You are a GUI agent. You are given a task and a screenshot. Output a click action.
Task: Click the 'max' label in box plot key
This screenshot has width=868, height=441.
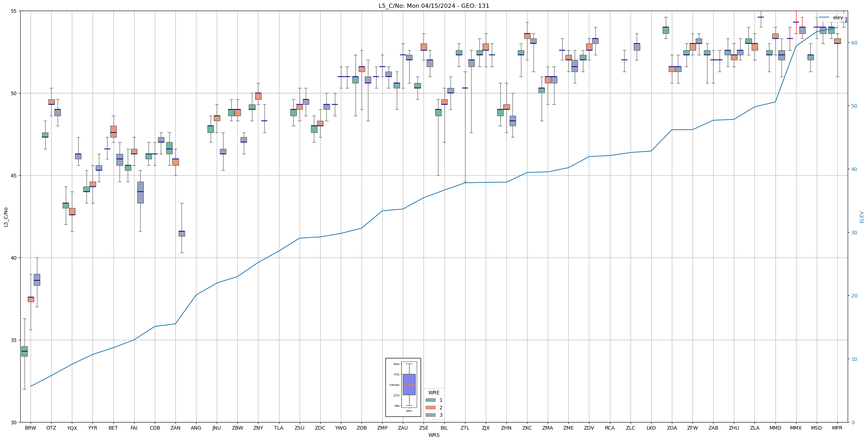pyautogui.click(x=396, y=364)
